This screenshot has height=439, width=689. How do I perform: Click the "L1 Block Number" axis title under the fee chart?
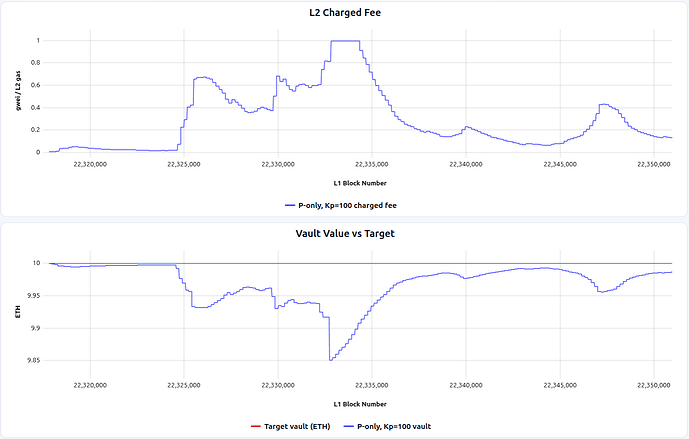pyautogui.click(x=361, y=184)
